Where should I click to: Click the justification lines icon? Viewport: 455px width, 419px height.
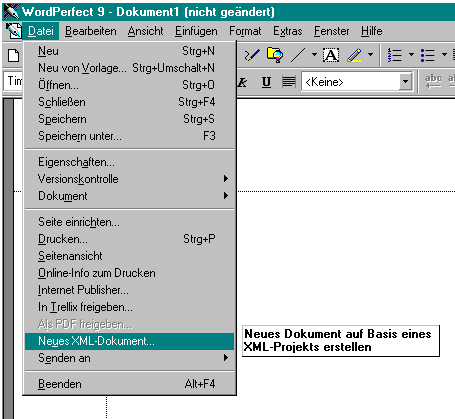tap(289, 82)
